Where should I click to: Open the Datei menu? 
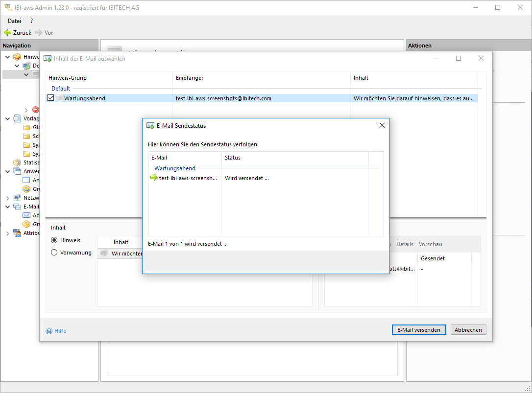click(x=14, y=21)
